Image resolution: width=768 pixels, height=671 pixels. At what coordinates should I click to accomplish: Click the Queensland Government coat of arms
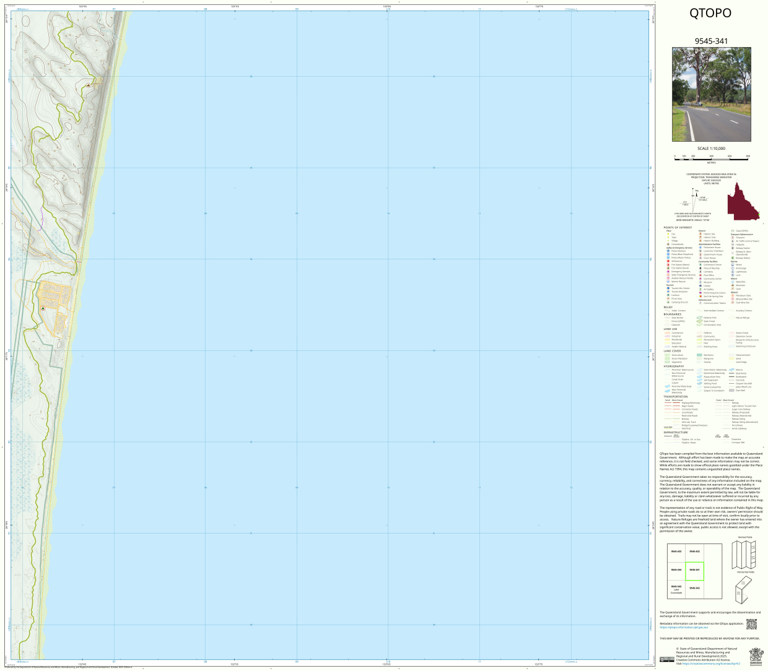tap(756, 656)
